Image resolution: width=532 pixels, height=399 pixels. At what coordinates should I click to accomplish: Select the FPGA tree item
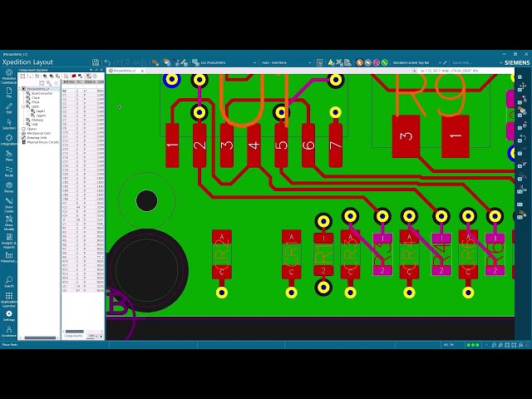pos(35,102)
